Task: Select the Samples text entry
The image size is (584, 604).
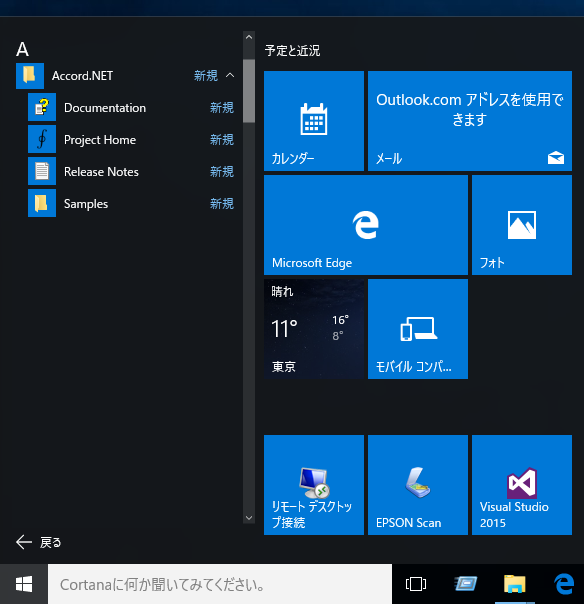Action: (86, 204)
